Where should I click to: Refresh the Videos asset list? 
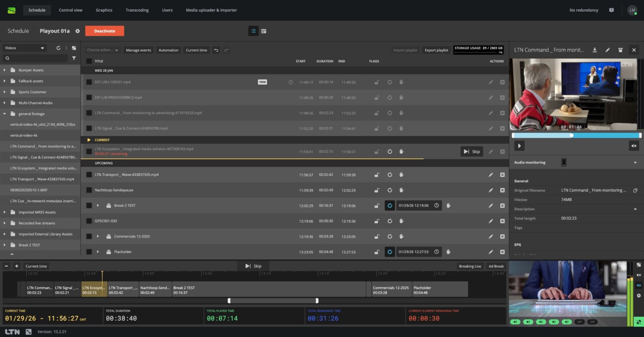[58, 48]
